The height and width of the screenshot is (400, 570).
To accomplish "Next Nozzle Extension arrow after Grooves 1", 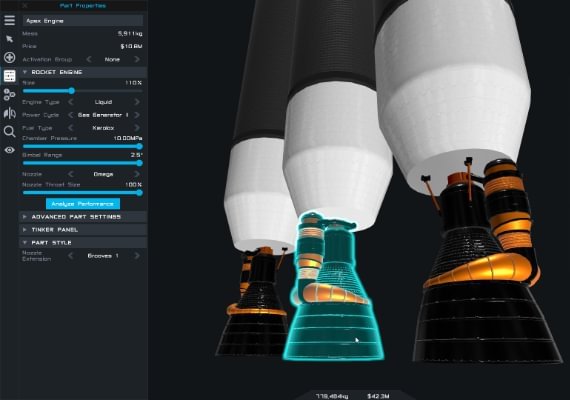I will (x=137, y=256).
